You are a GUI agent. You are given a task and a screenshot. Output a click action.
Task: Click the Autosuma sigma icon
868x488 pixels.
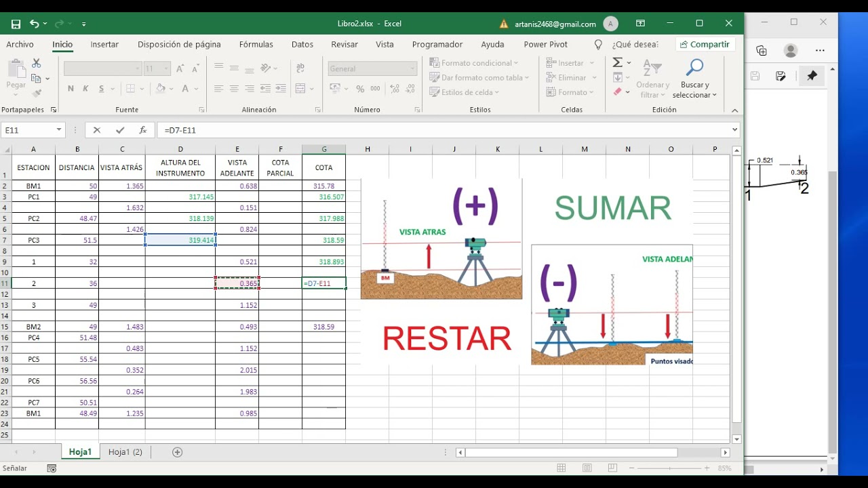(618, 62)
